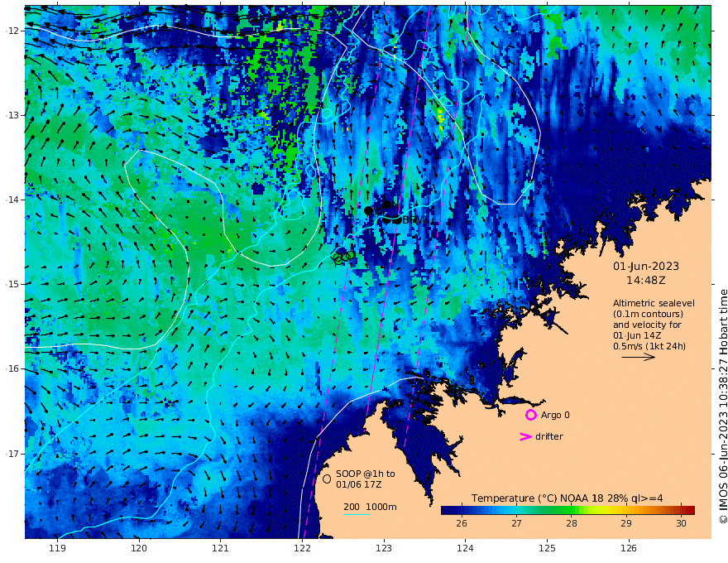Viewport: 728px width, 563px height.
Task: Click the temperature color bar at 28
Action: pos(571,510)
